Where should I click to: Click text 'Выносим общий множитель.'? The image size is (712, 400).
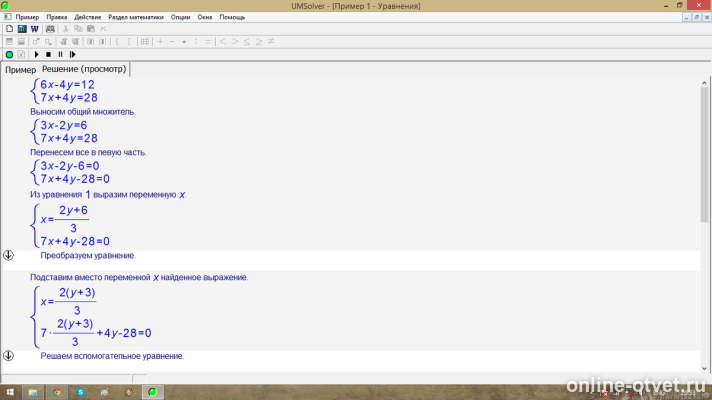(83, 112)
